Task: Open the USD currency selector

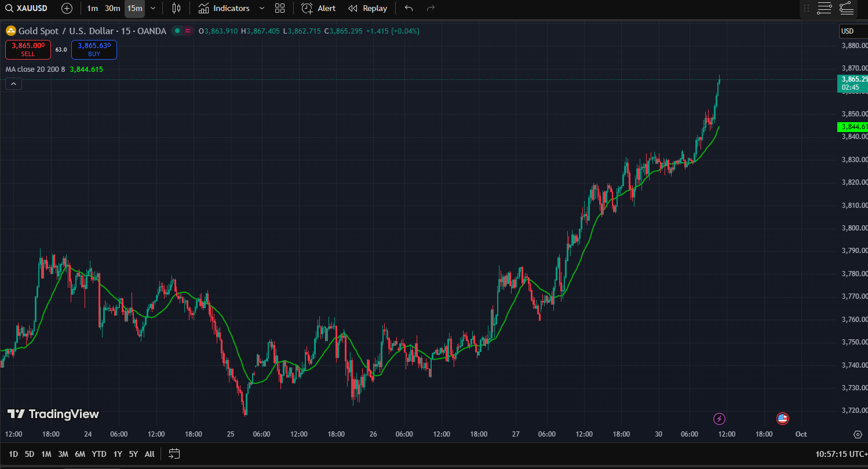Action: (x=848, y=31)
